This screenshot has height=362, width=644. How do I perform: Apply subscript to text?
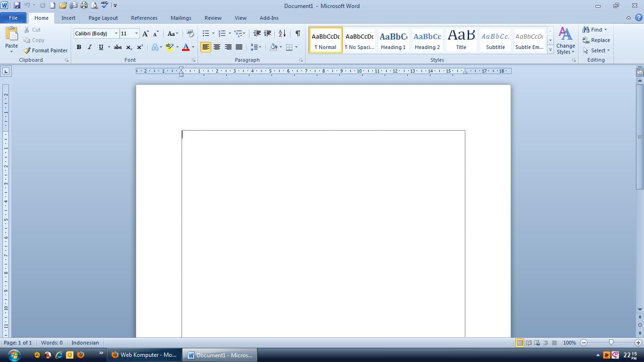[128, 47]
